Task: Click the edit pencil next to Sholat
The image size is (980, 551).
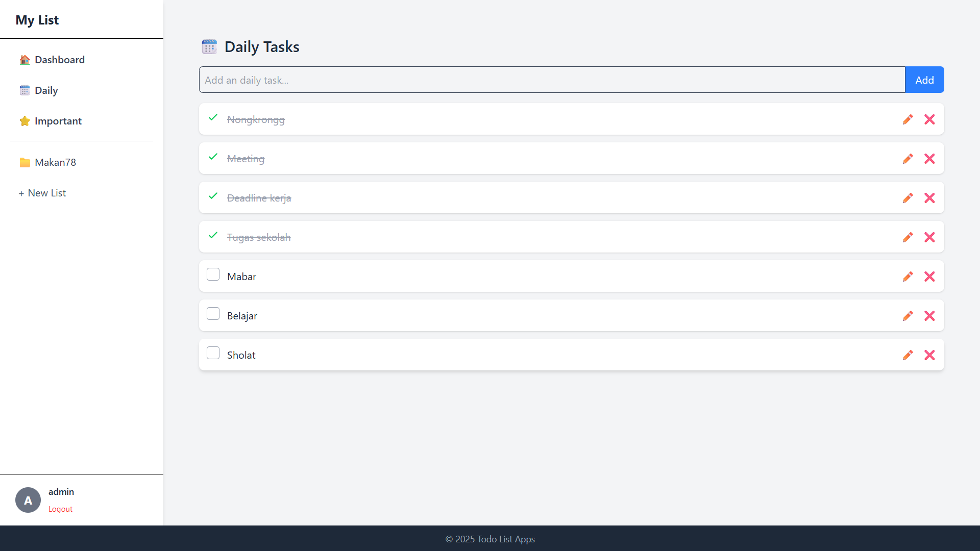Action: pyautogui.click(x=908, y=355)
